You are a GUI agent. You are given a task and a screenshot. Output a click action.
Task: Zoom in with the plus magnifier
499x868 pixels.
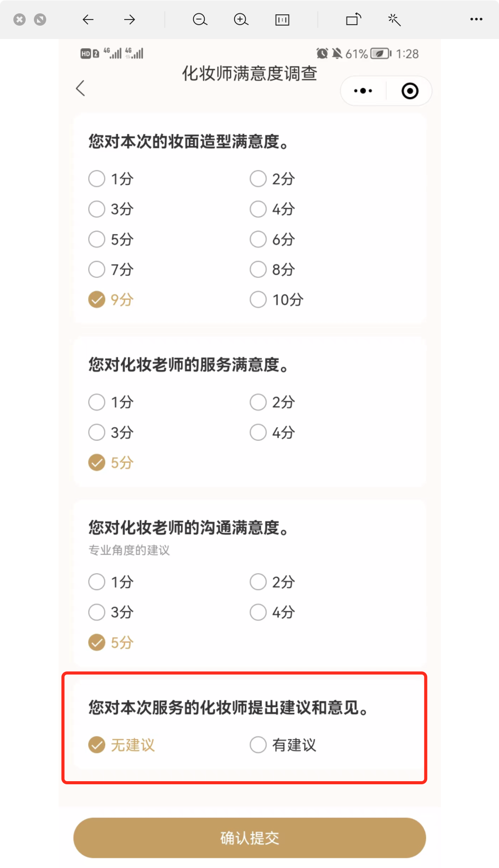[x=241, y=20]
